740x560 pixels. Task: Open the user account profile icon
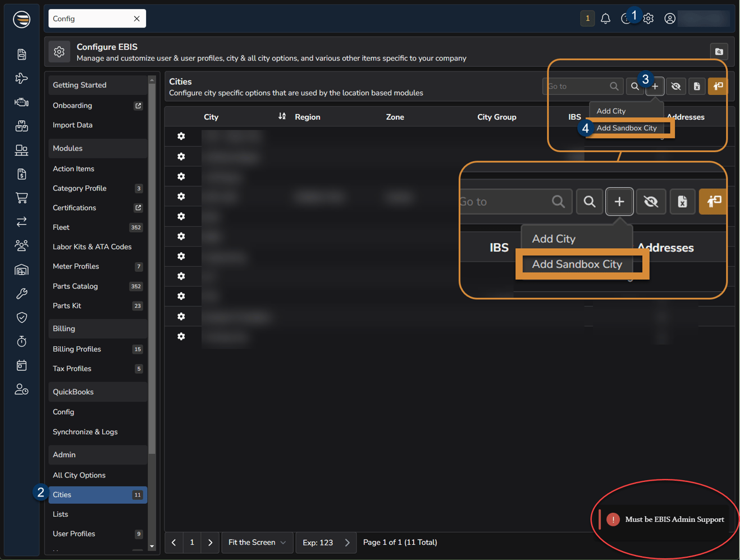pyautogui.click(x=669, y=19)
